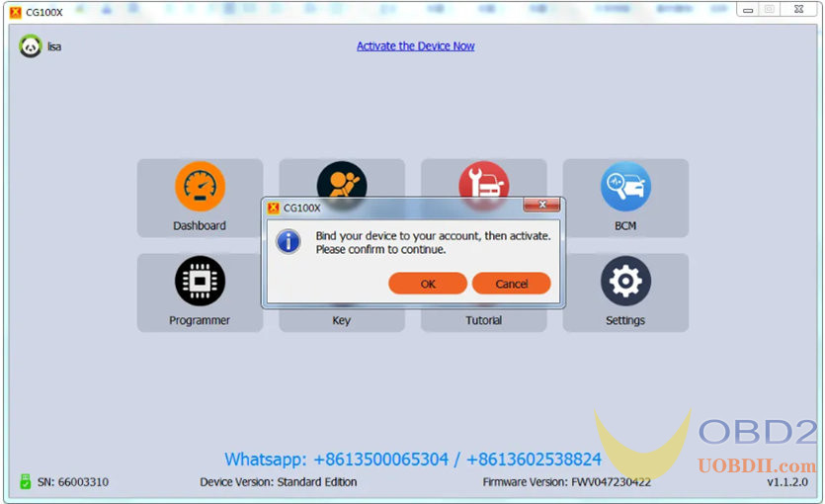Minimize the CG100X main window
This screenshot has width=825, height=504.
pos(748,10)
